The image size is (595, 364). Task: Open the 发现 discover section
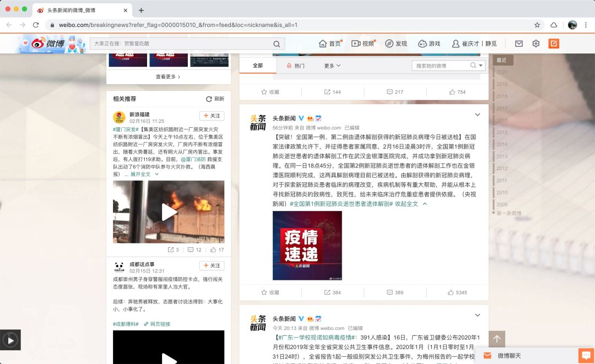(396, 44)
